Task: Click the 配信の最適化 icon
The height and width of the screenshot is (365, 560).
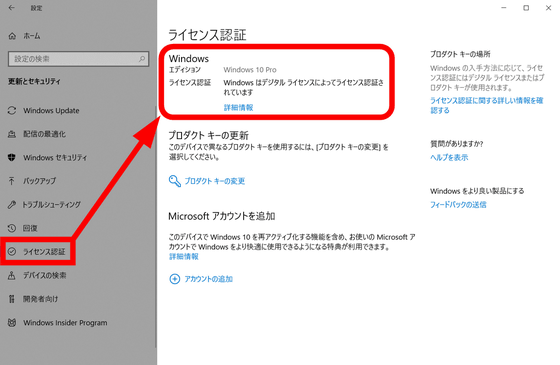Action: pyautogui.click(x=12, y=134)
